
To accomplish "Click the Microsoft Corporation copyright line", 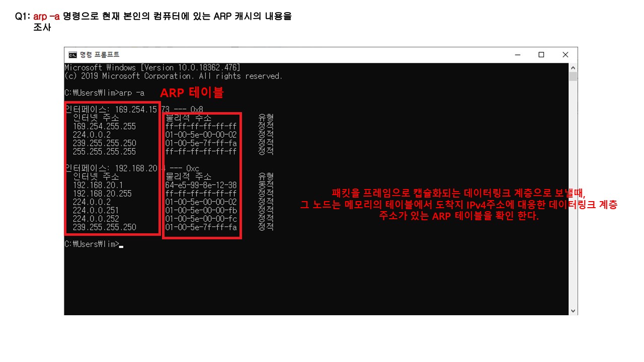I will click(174, 76).
